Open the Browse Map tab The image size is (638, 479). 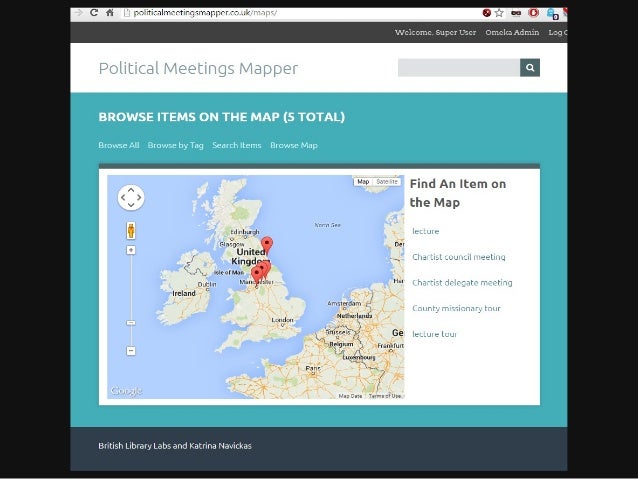294,145
